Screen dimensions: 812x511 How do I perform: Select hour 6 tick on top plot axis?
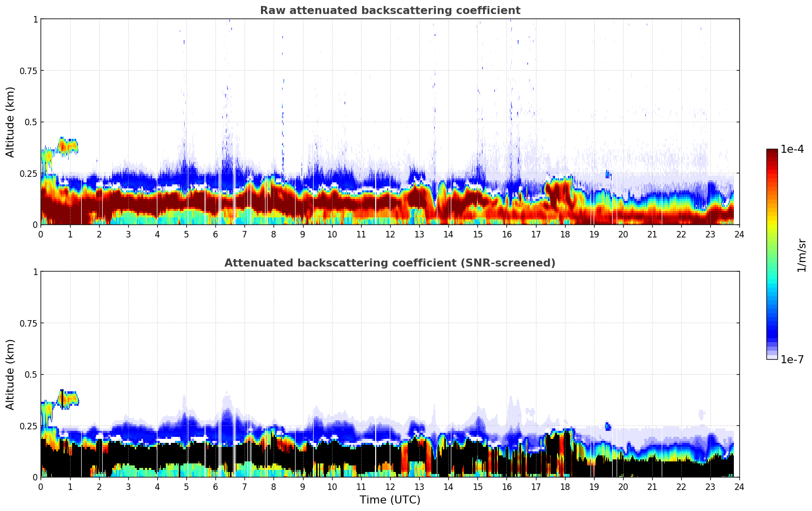point(215,234)
